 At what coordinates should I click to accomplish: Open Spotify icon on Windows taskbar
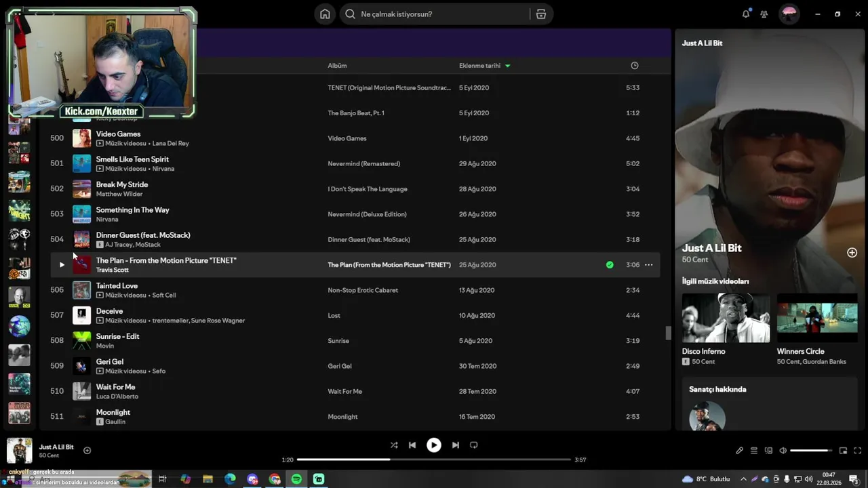tap(296, 479)
